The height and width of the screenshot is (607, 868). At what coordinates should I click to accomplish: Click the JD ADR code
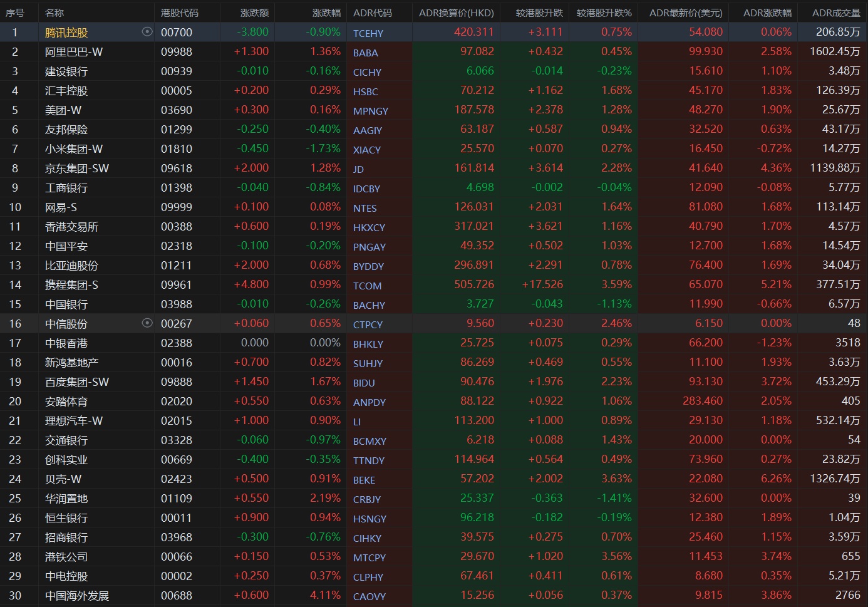(358, 169)
